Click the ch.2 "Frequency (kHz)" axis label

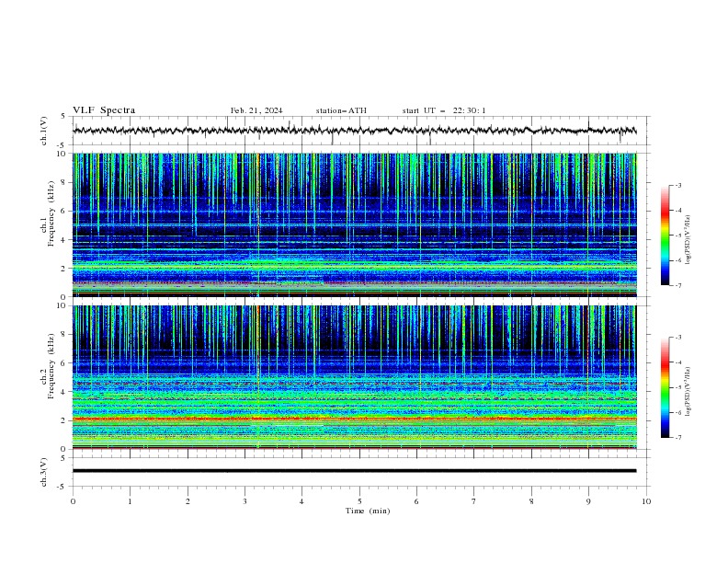click(x=51, y=366)
